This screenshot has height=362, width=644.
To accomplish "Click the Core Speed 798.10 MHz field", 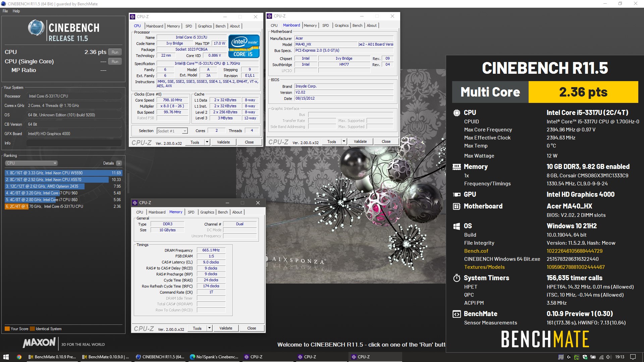I will click(172, 100).
